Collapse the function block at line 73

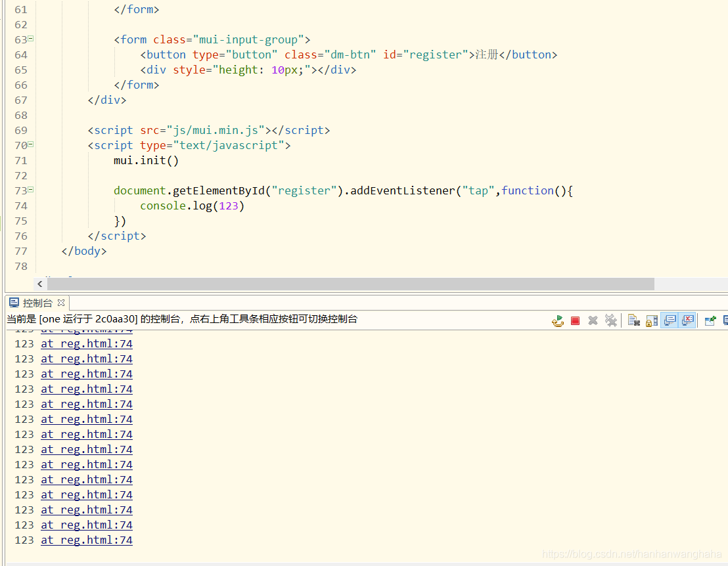31,190
